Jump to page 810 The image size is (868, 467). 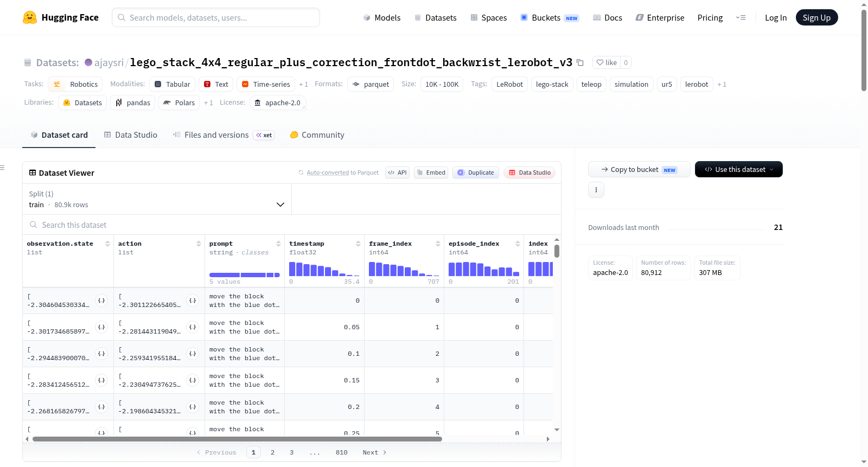coord(342,452)
